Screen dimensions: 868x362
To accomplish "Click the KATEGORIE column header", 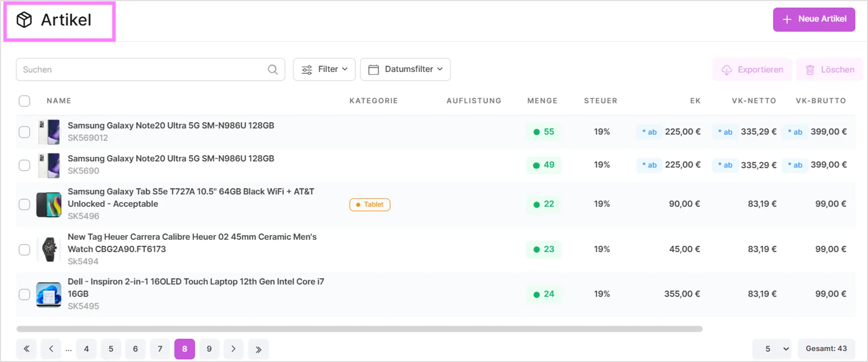I will tap(374, 101).
